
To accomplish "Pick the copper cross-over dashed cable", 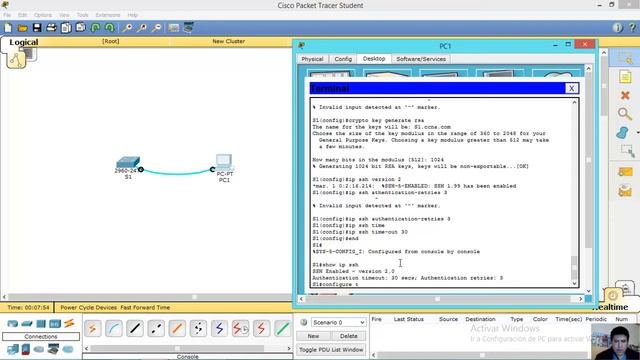I will pyautogui.click(x=156, y=329).
